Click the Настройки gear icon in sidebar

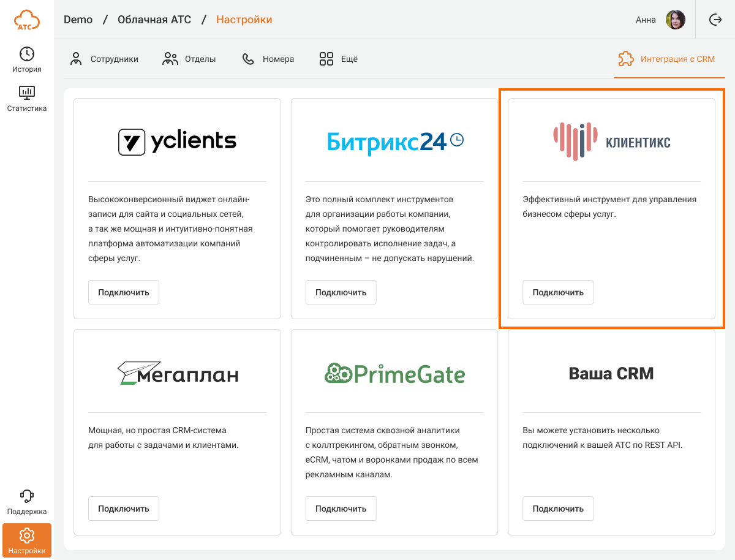point(27,535)
